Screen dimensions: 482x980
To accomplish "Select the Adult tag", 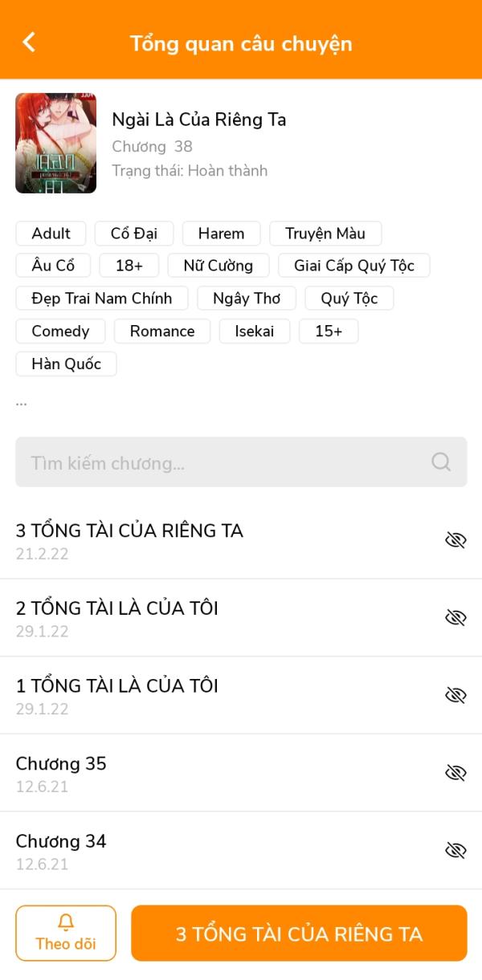I will click(51, 234).
